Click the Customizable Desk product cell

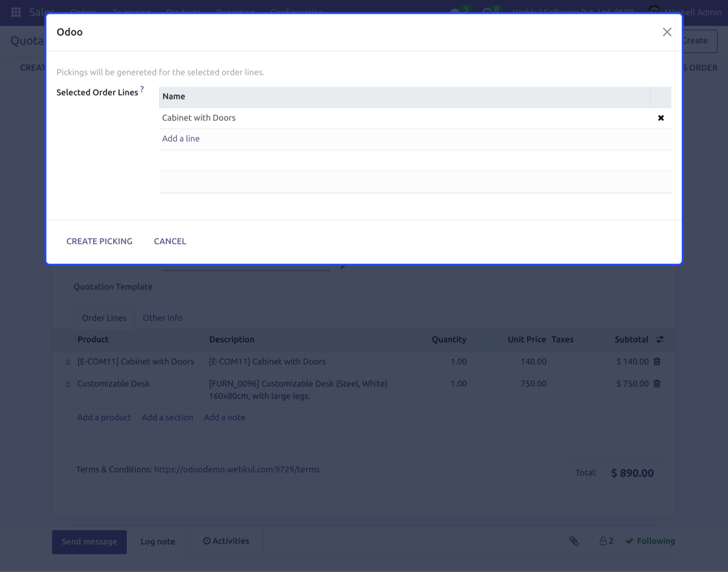113,384
